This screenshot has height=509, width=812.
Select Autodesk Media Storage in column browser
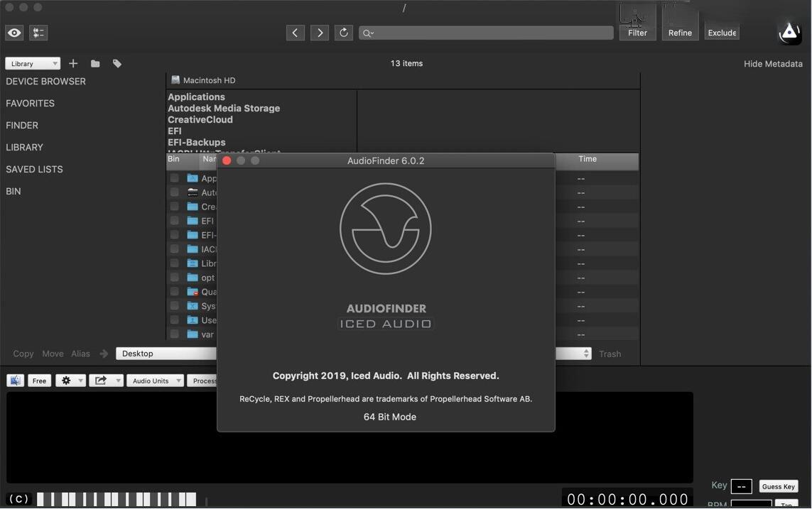click(x=224, y=108)
